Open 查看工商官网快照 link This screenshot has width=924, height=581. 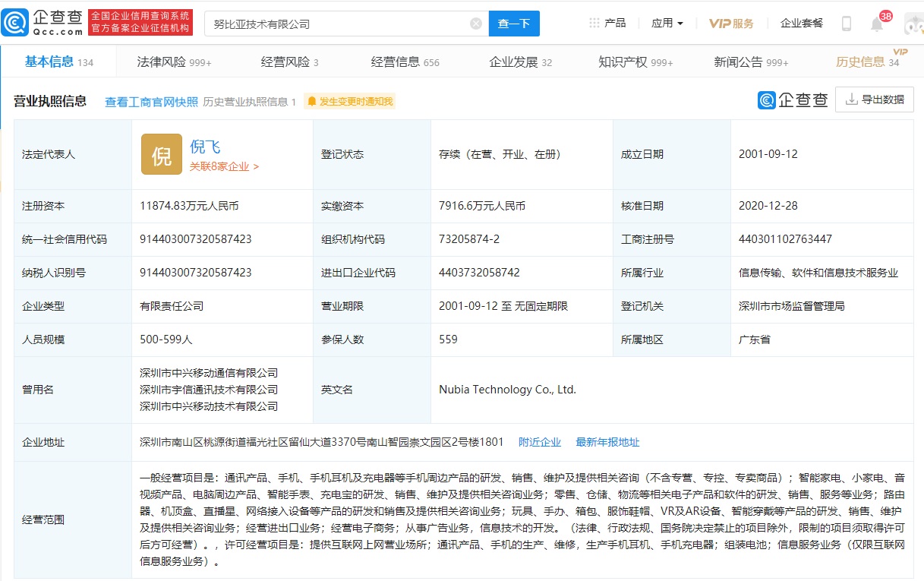[151, 102]
